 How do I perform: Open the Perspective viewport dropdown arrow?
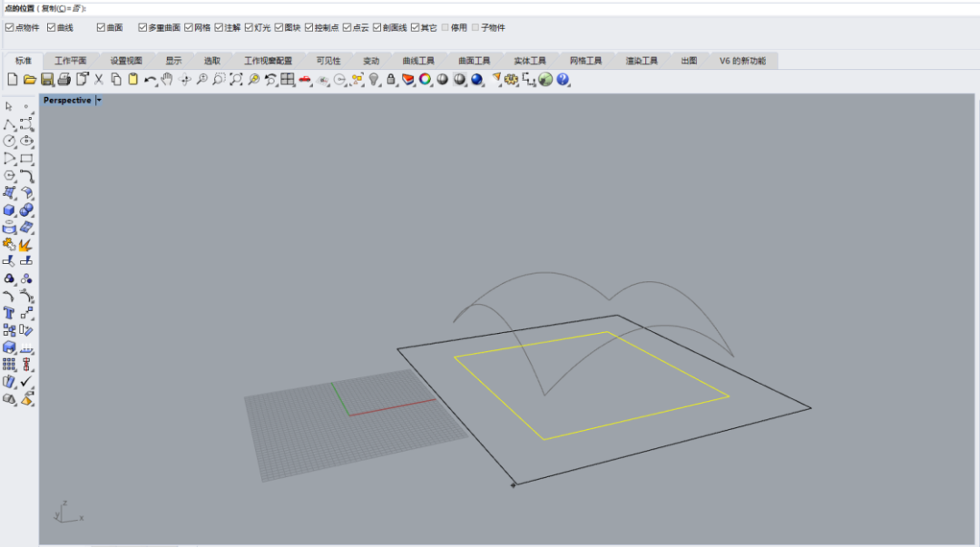click(99, 101)
